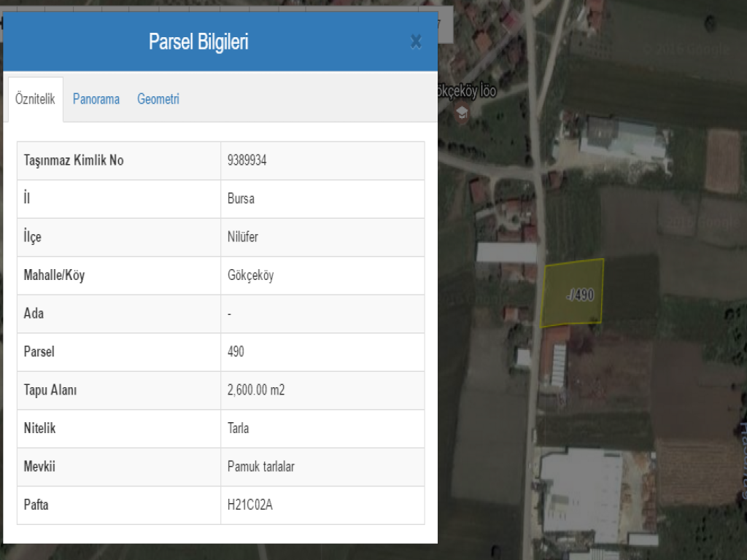This screenshot has width=747, height=560.
Task: Close the Parsel Bilgileri dialog
Action: (x=416, y=42)
